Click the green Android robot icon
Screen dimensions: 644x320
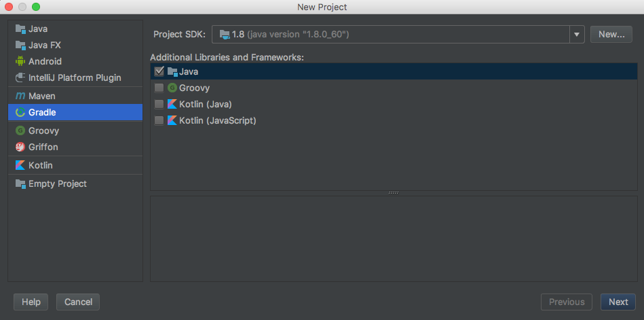pyautogui.click(x=20, y=62)
